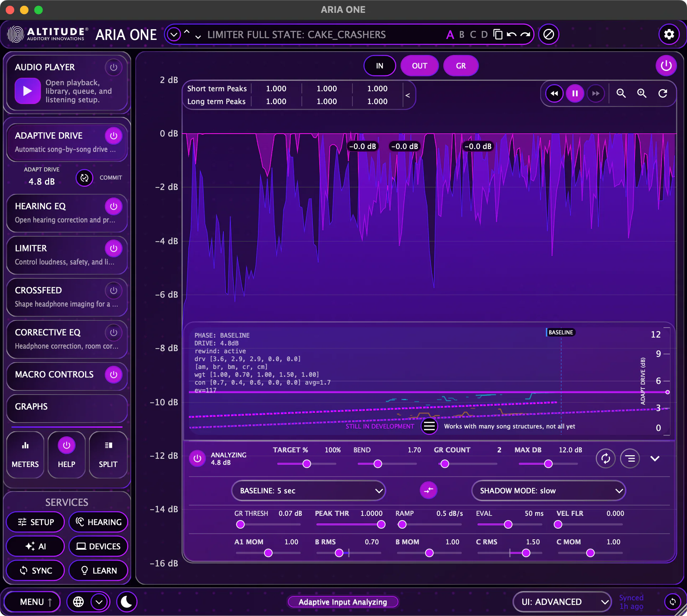Adjust the Bend slider handle

point(378,464)
